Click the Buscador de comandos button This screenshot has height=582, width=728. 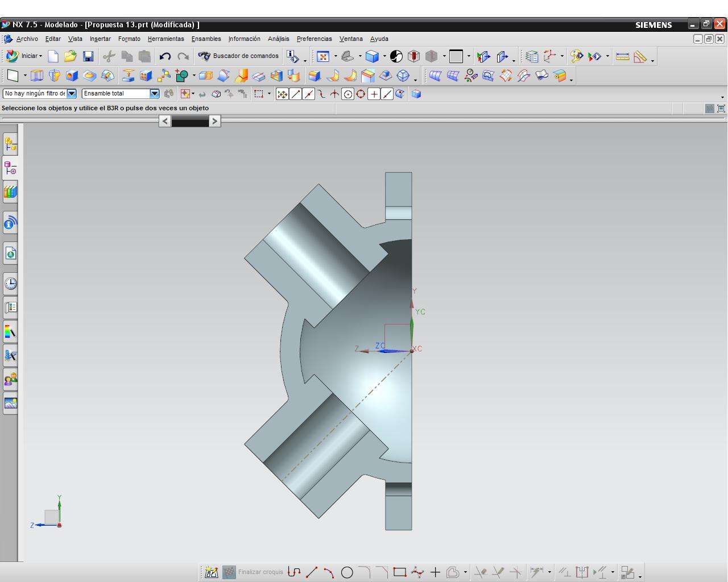click(x=239, y=56)
